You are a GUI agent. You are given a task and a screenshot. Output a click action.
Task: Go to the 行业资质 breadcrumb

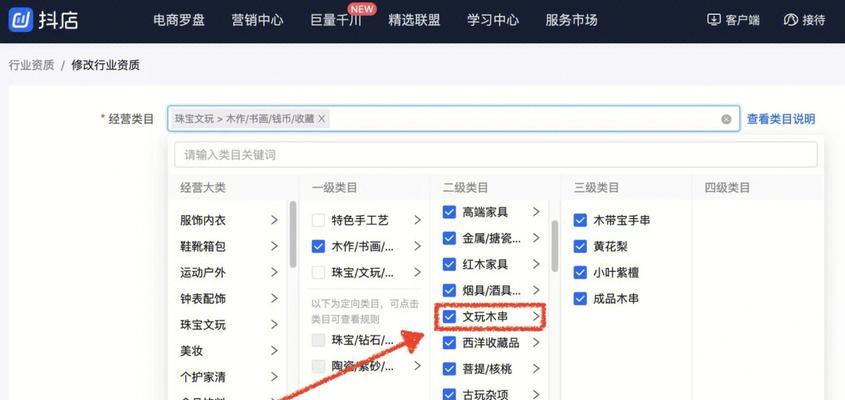pos(31,65)
